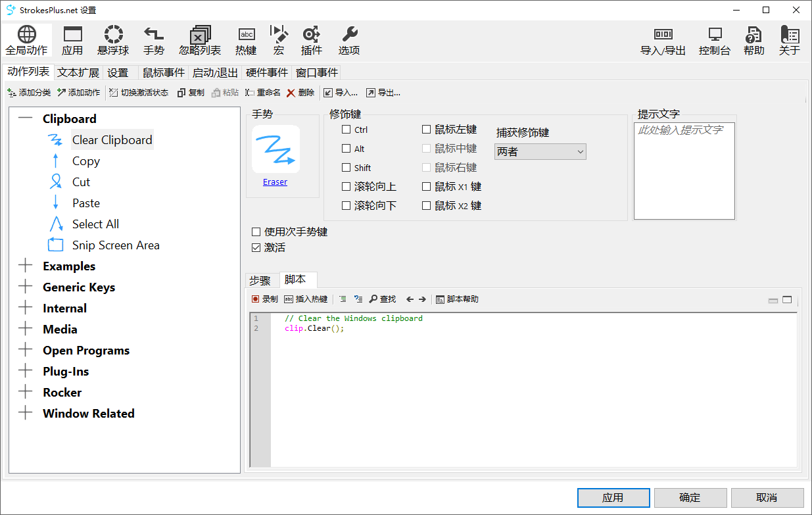Screen dimensions: 812x515
Task: Click 插入热键 insert hotkey button
Action: [306, 299]
